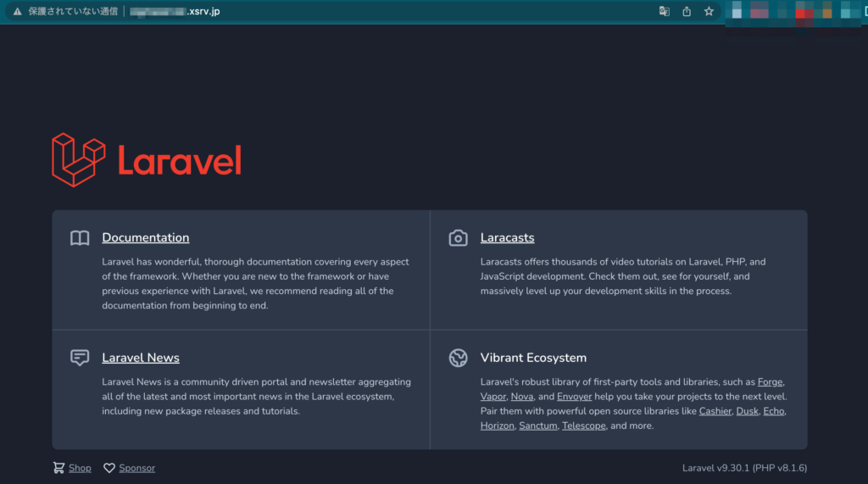This screenshot has height=484, width=868.
Task: Follow the Horizon link
Action: (x=497, y=426)
